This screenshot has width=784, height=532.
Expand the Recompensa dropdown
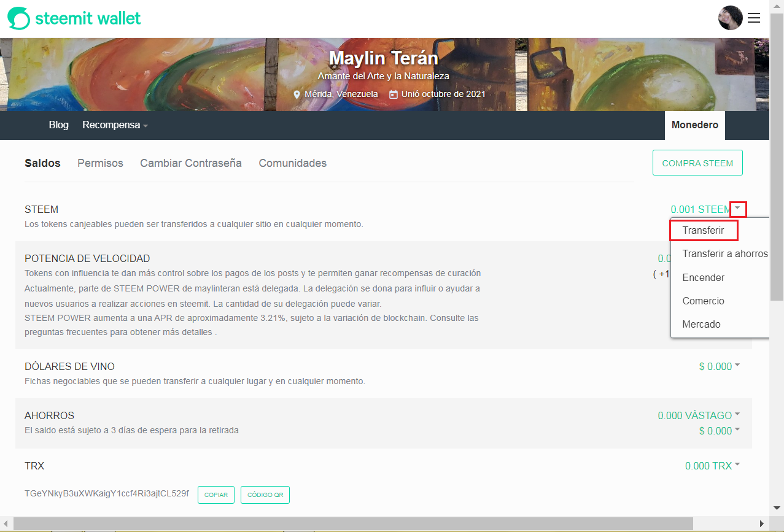coord(115,125)
